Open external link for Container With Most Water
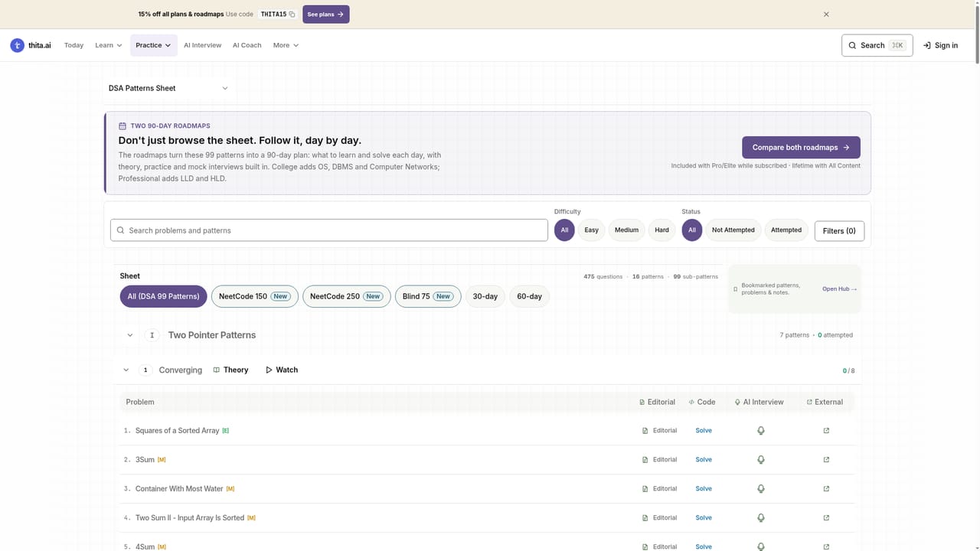 [826, 489]
